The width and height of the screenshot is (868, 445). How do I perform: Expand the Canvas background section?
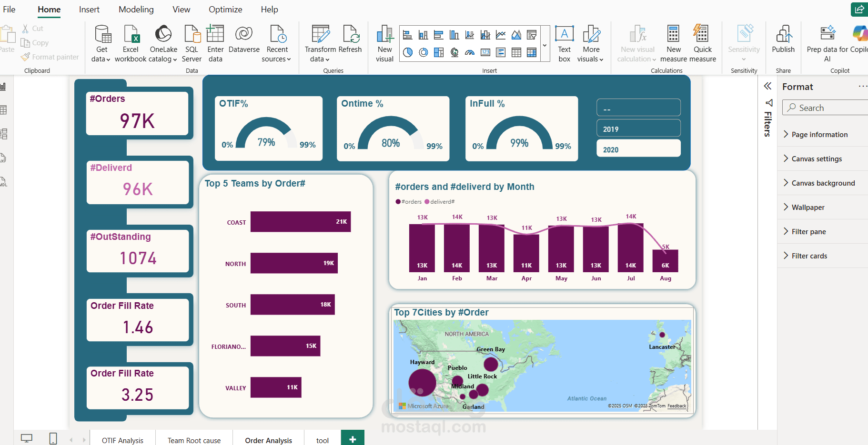823,183
